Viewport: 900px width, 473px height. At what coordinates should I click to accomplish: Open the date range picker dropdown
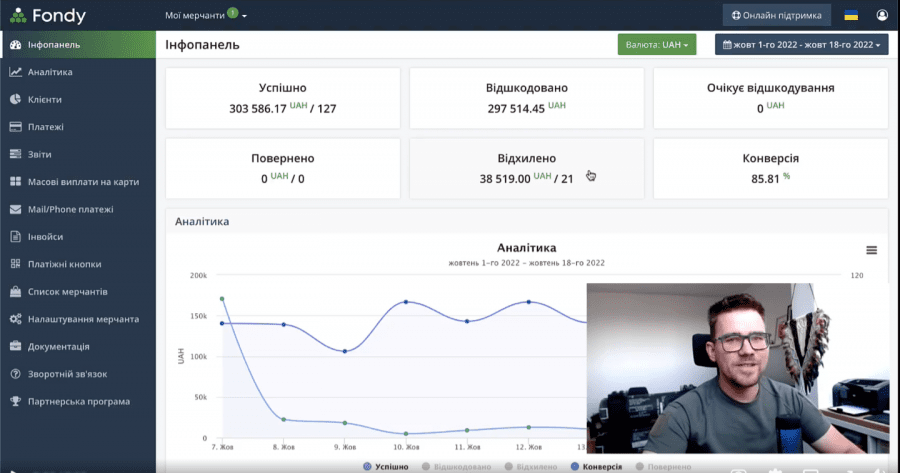coord(801,45)
